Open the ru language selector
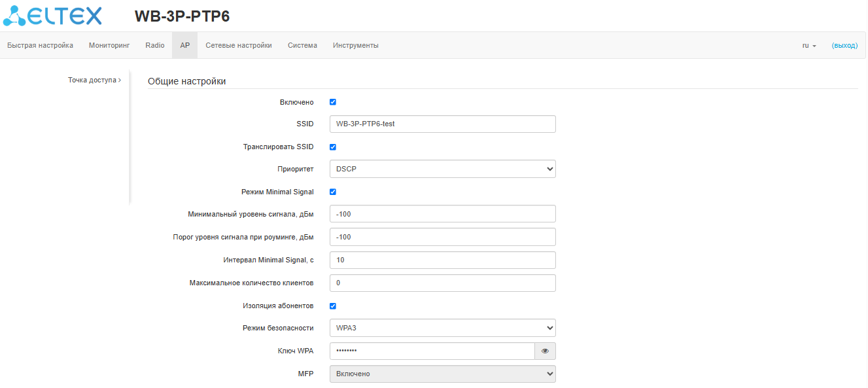 [x=809, y=46]
